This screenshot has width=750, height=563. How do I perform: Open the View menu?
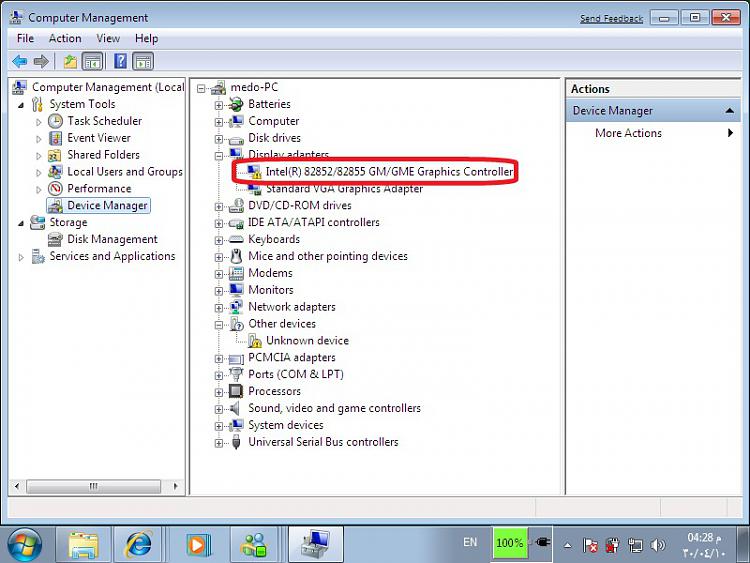click(x=108, y=38)
